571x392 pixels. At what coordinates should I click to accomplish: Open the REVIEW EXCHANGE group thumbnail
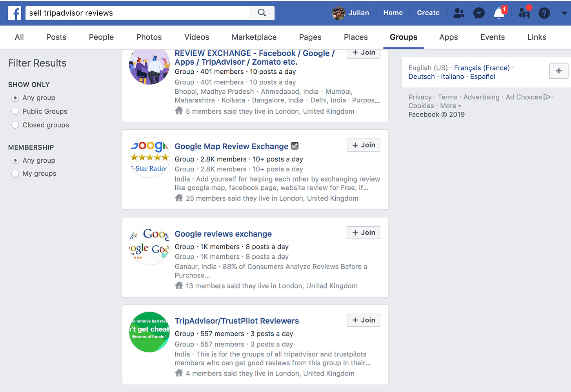[x=149, y=67]
